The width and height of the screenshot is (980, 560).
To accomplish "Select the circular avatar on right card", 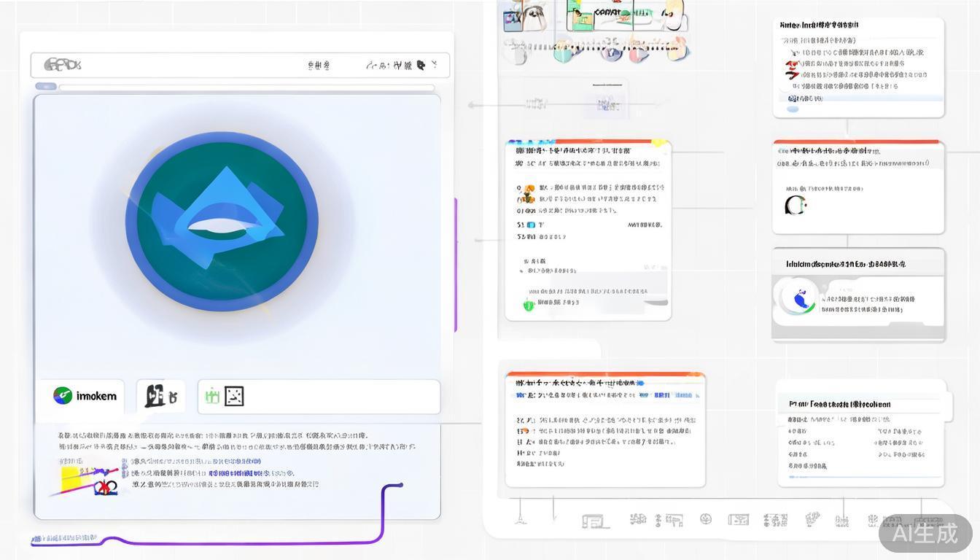I will (x=795, y=205).
